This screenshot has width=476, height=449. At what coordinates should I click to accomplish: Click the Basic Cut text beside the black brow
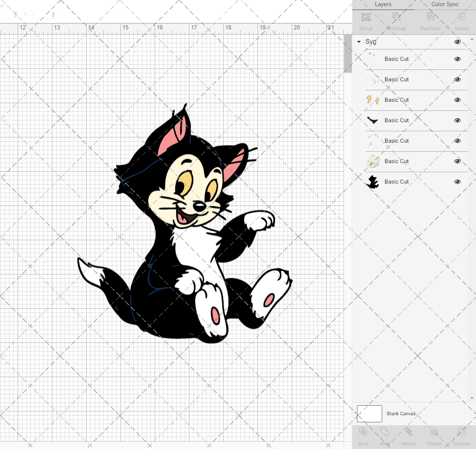click(x=397, y=120)
